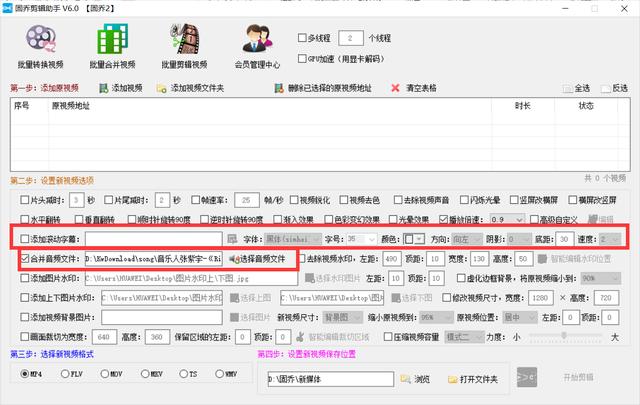
Task: Adjust the 力度 compression slider
Action: pos(564,336)
